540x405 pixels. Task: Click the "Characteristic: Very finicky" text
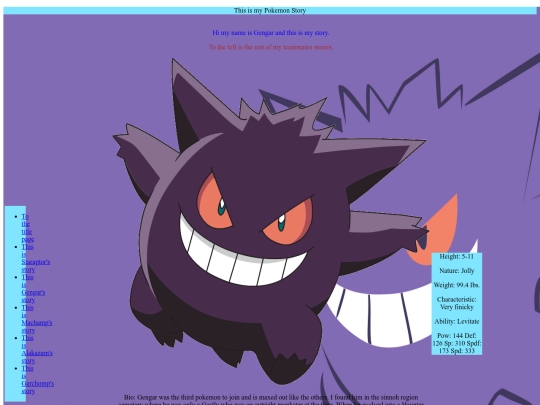(x=456, y=303)
